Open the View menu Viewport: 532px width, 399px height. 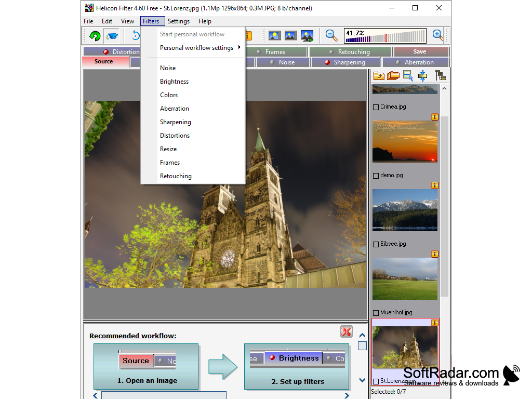tap(127, 21)
